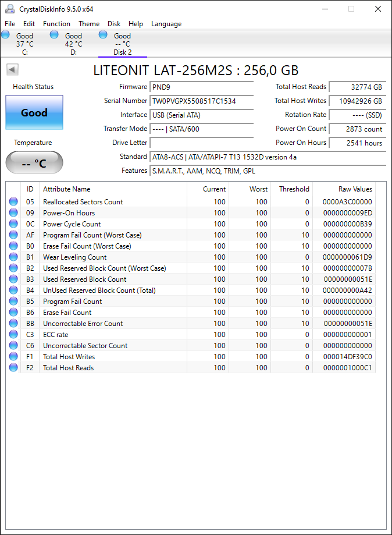Click the Reallocated Sectors Count status icon

[x=13, y=201]
